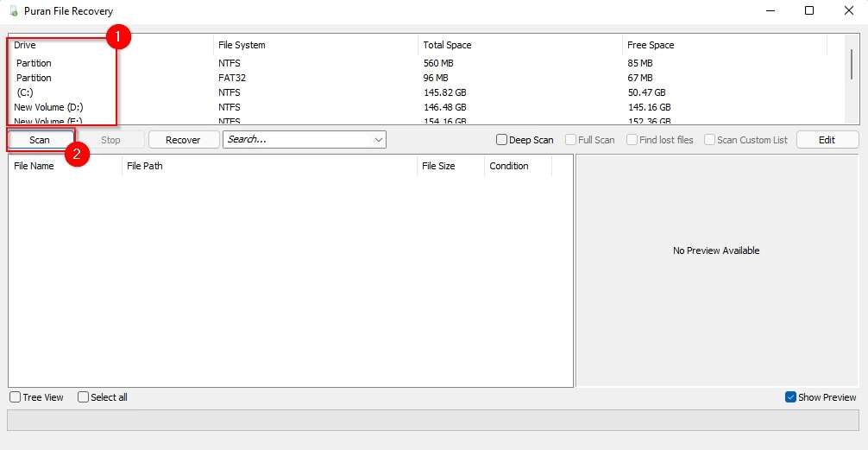Select the New Volume (D:) drive

pos(426,107)
